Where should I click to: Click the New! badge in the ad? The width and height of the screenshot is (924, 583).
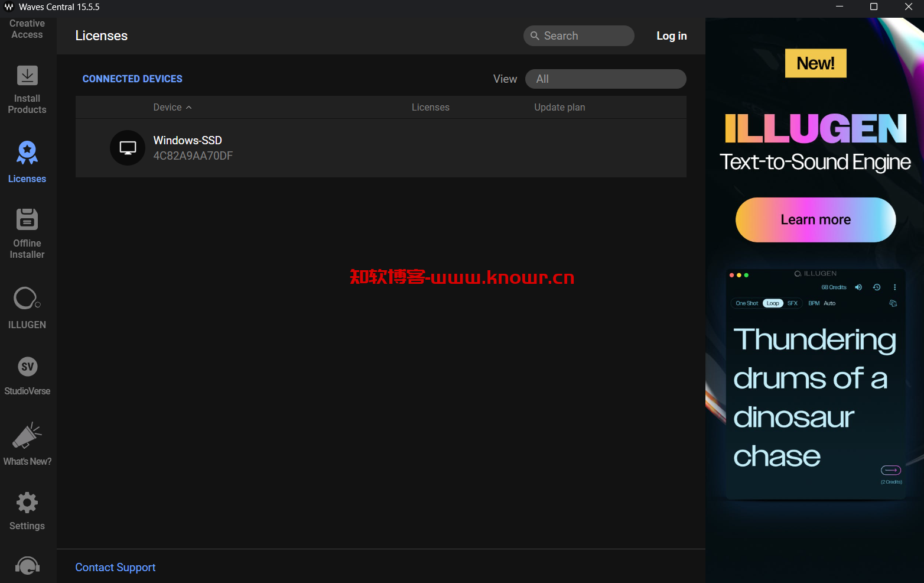[816, 63]
